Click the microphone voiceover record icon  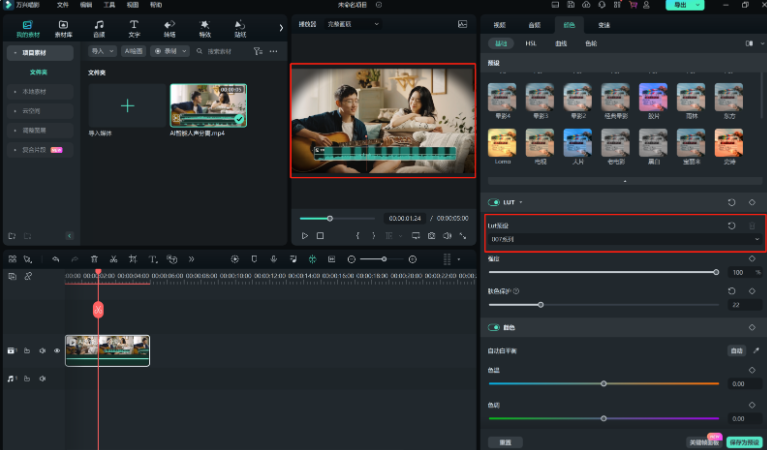pyautogui.click(x=273, y=259)
